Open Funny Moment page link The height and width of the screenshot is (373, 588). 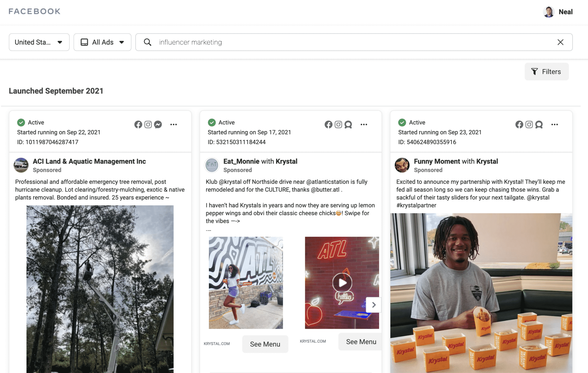click(437, 161)
